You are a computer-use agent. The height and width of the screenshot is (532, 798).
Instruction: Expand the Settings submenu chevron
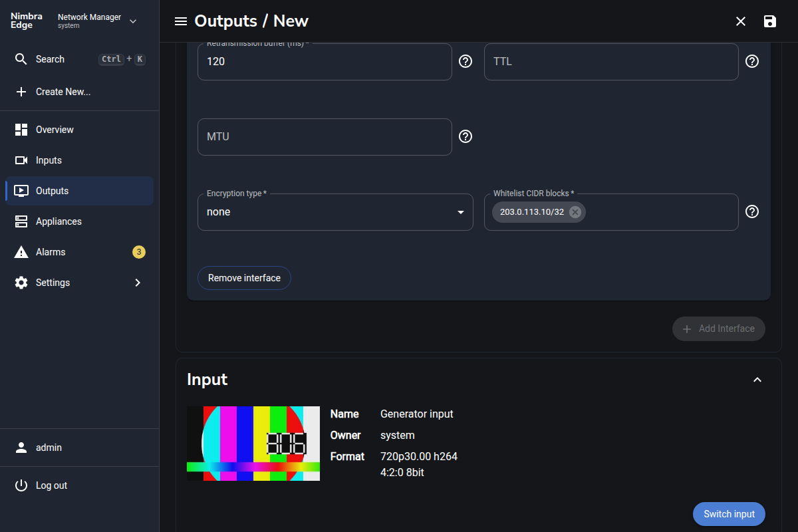point(138,283)
